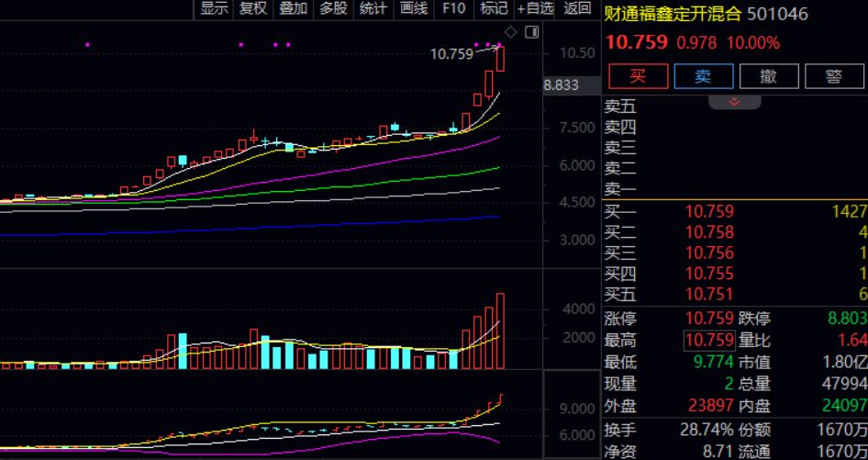Click the 跌停 price 8.803
This screenshot has height=460, width=868.
coord(846,318)
